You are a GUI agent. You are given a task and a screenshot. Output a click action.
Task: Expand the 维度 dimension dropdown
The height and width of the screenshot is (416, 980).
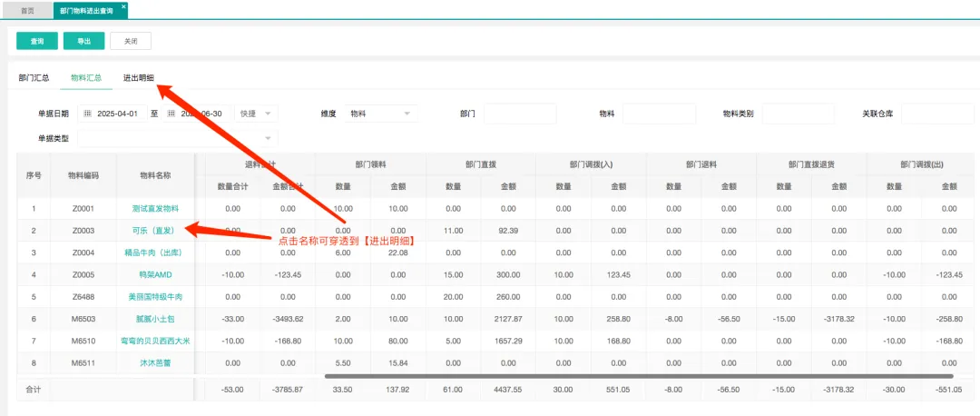tap(381, 114)
